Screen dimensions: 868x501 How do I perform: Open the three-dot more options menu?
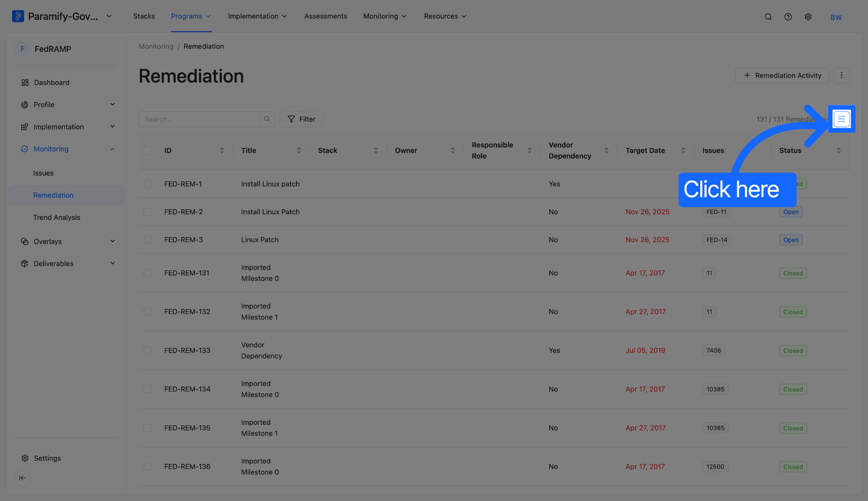point(842,75)
